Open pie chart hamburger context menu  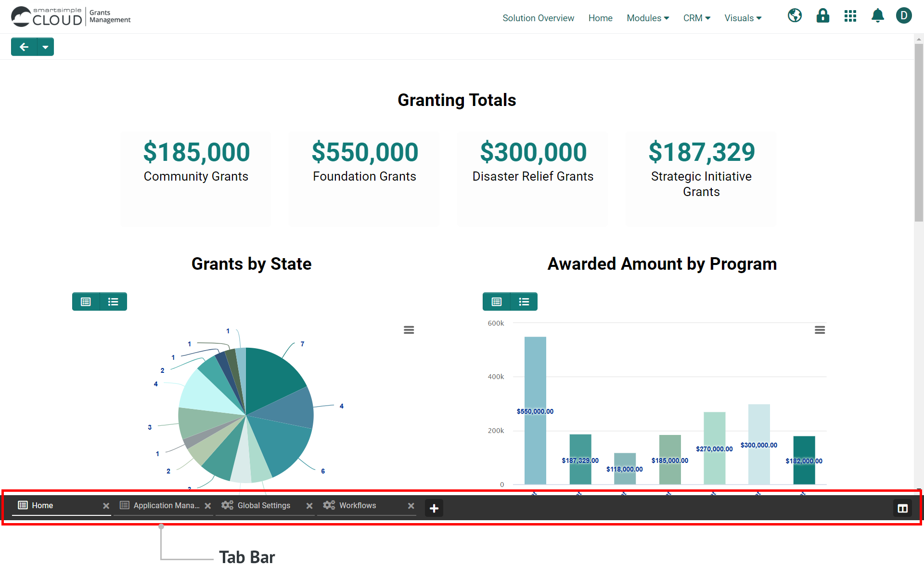[x=409, y=330]
